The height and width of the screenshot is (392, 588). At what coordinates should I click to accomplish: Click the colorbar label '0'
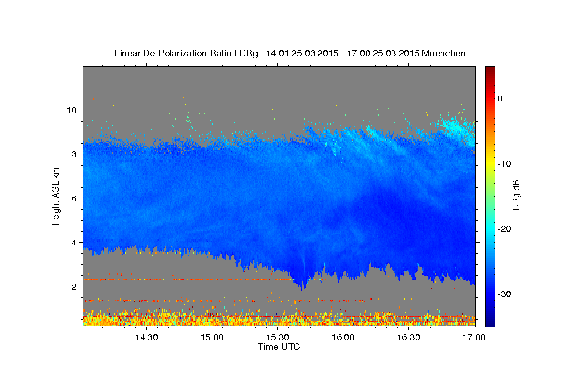point(500,98)
